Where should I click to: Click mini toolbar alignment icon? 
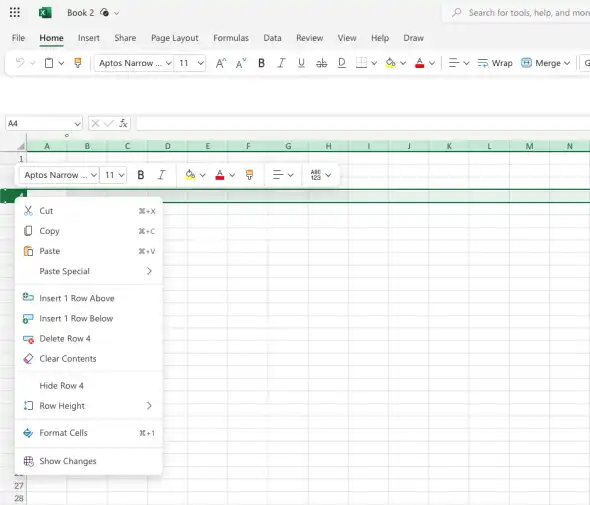click(x=278, y=175)
